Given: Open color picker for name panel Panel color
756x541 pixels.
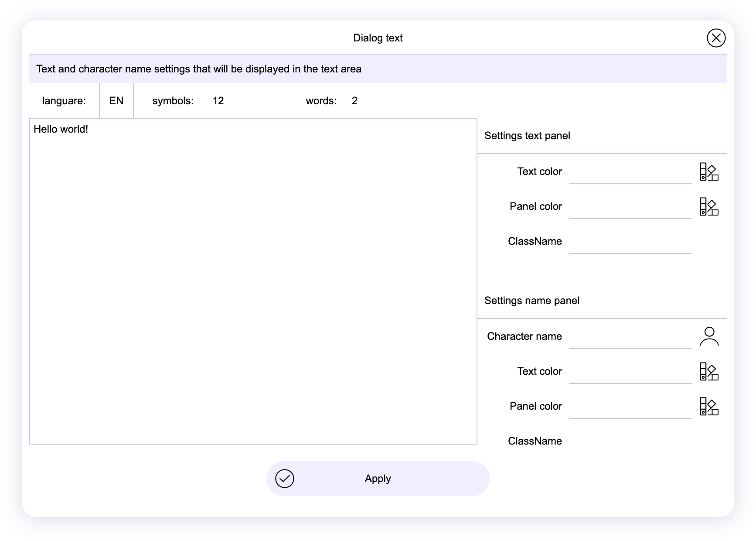Looking at the screenshot, I should 709,406.
